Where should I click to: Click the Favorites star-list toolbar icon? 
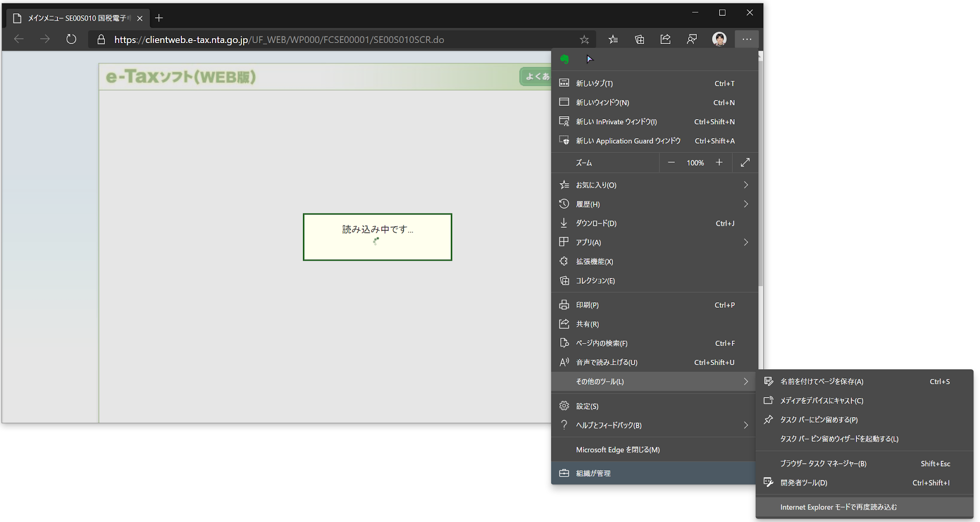[x=613, y=39]
